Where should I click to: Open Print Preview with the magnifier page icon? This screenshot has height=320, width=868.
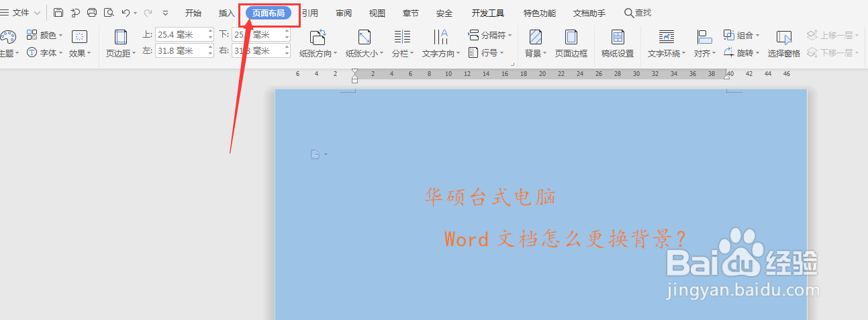tap(109, 13)
